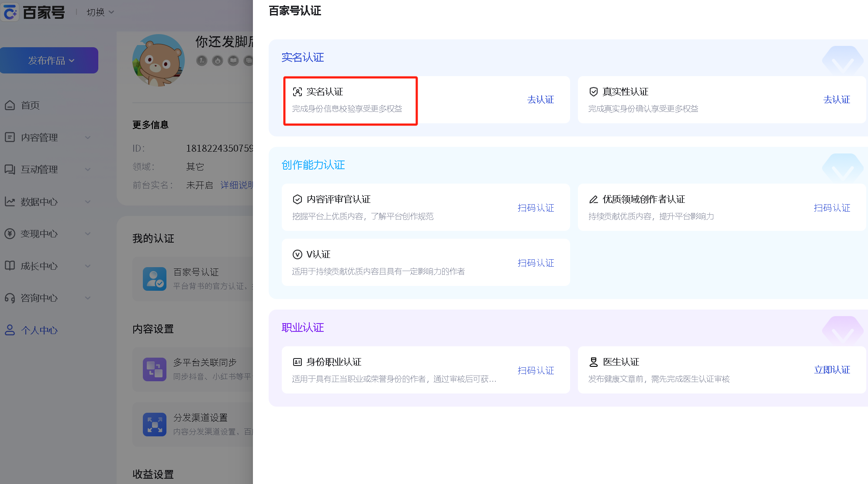868x484 pixels.
Task: Click the 多平台关联同步 purple icon
Action: click(155, 369)
